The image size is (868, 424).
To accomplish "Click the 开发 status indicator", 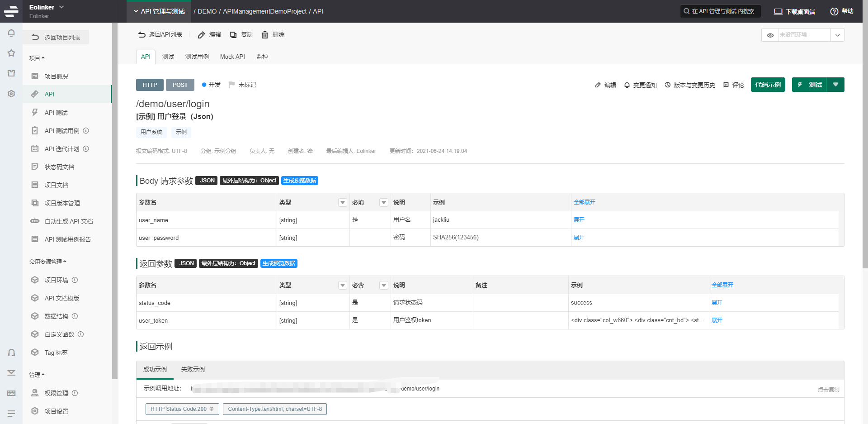I will click(211, 85).
